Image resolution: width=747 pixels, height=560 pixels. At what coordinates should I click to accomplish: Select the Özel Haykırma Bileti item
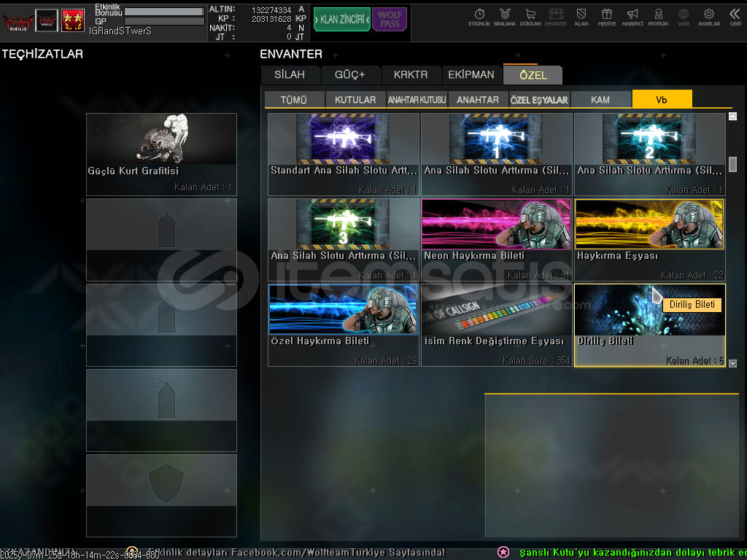click(x=344, y=325)
